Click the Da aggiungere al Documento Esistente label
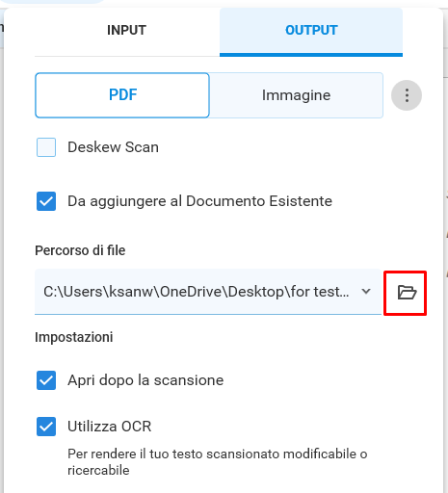This screenshot has width=448, height=493. (199, 201)
